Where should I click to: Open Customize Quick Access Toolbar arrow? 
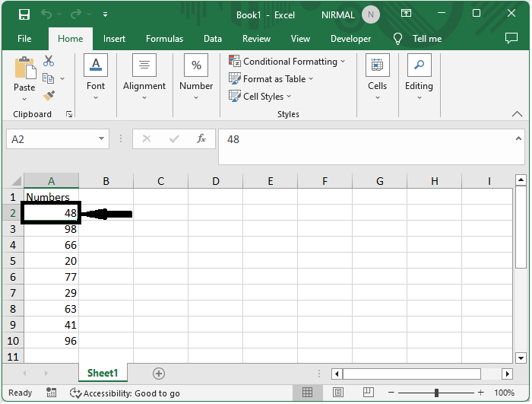coord(105,14)
